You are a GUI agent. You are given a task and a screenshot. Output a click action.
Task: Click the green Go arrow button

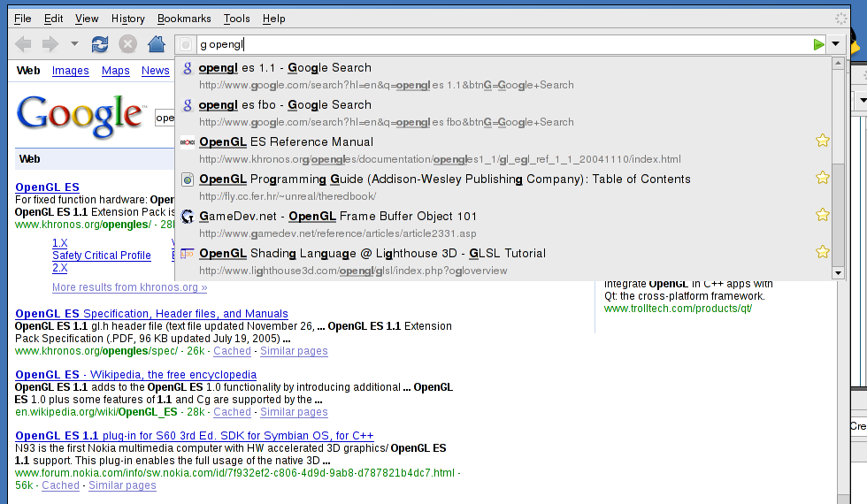pos(818,45)
